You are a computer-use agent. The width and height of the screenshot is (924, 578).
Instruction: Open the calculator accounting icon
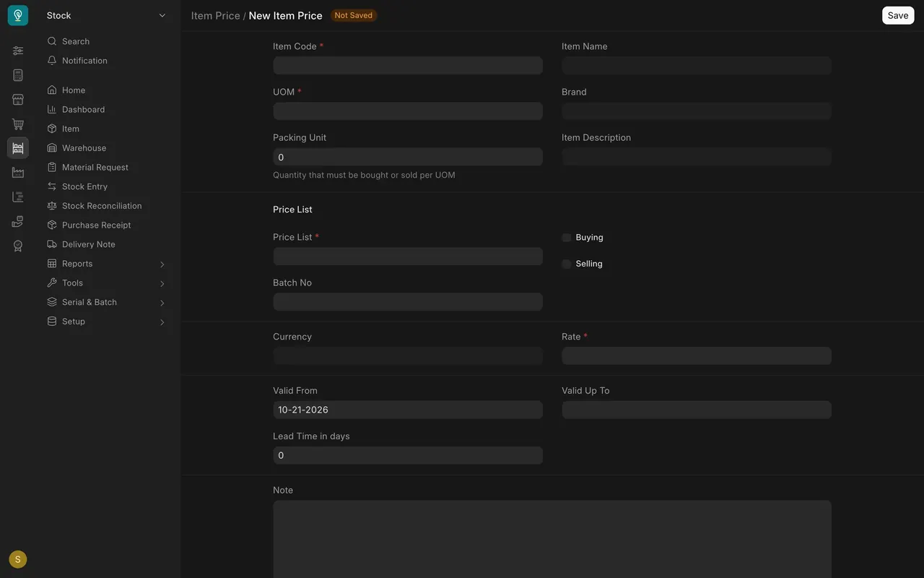coord(18,75)
